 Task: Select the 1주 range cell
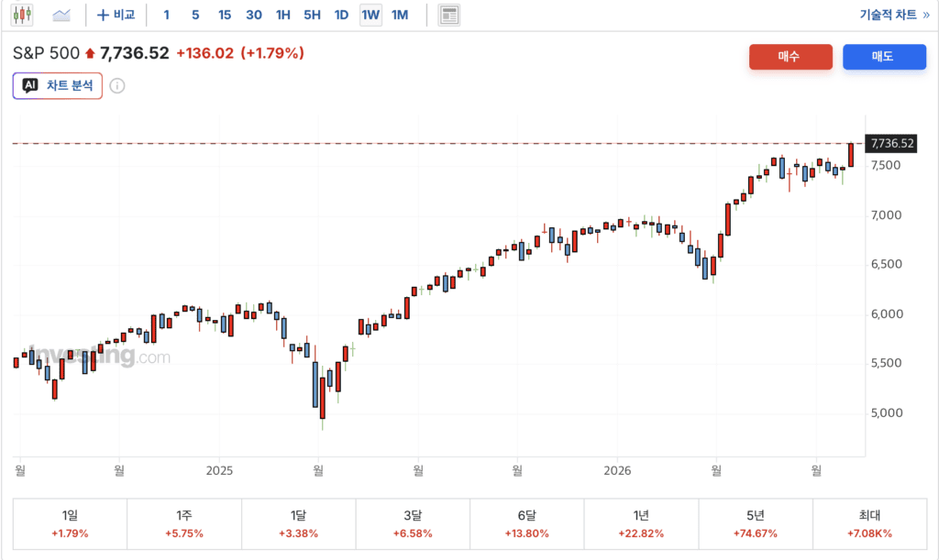pyautogui.click(x=184, y=523)
